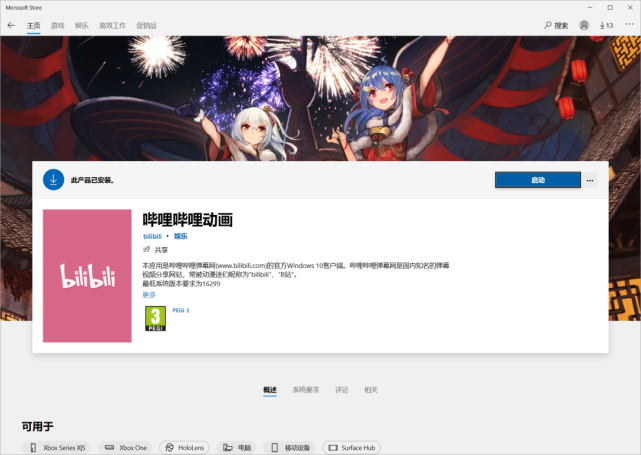The image size is (641, 455).
Task: Open the 娱乐 category link
Action: [180, 236]
